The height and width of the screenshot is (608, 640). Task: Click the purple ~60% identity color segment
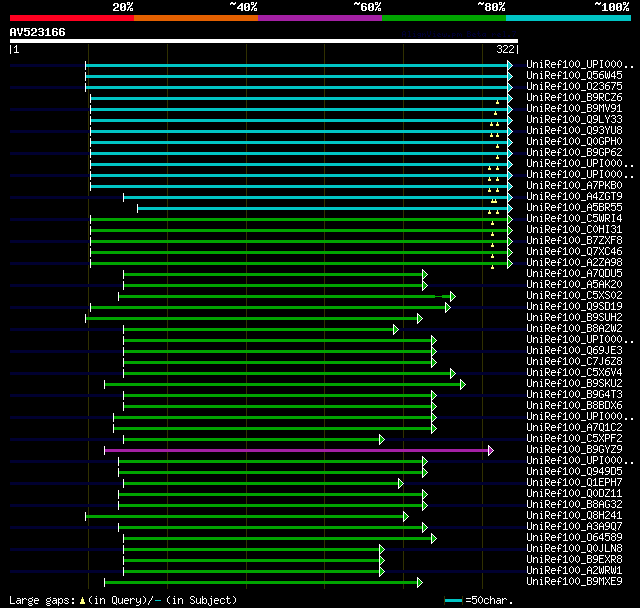pos(320,18)
